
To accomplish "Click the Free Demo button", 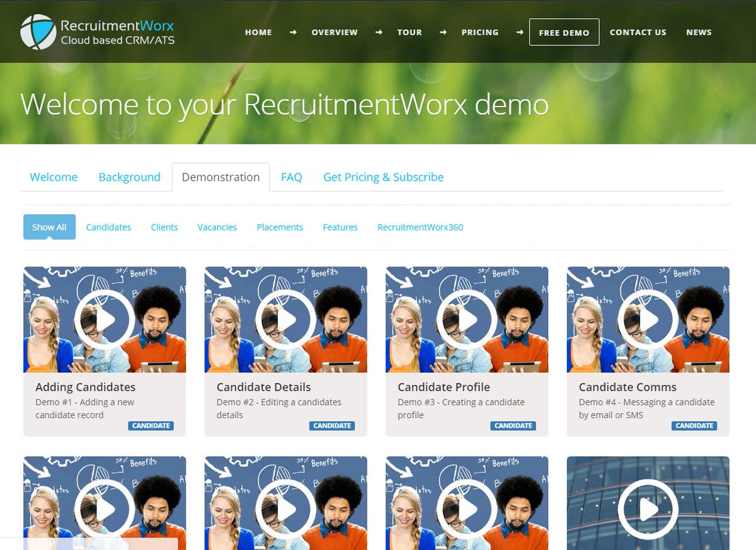I will (x=564, y=32).
